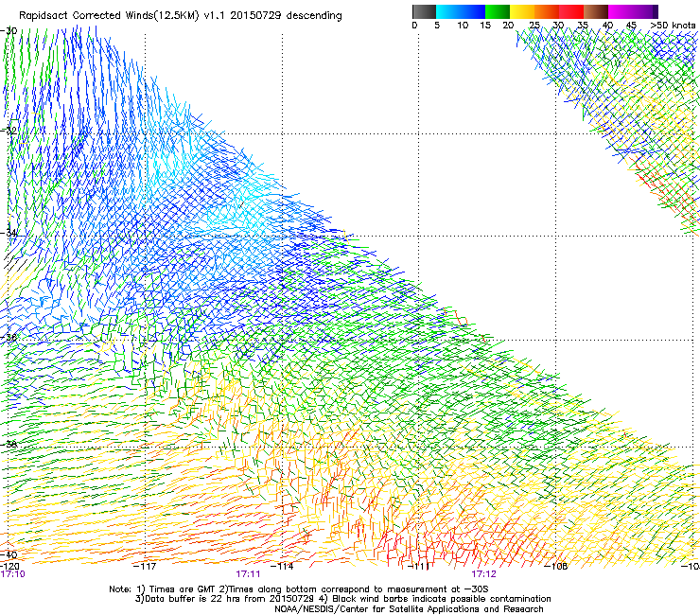Click the purple time stamp '17:10'
The height and width of the screenshot is (615, 700).
pos(13,574)
